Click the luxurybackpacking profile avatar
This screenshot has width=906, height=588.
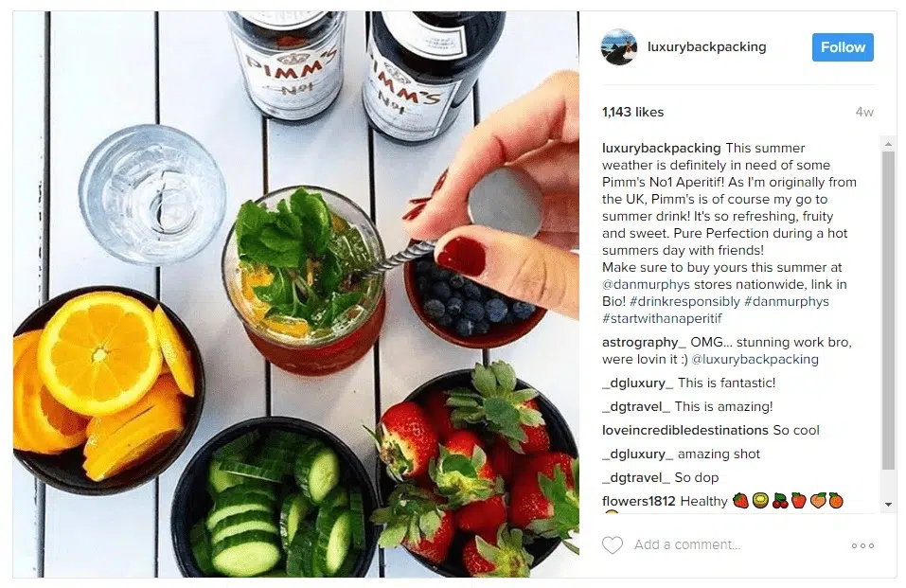619,46
